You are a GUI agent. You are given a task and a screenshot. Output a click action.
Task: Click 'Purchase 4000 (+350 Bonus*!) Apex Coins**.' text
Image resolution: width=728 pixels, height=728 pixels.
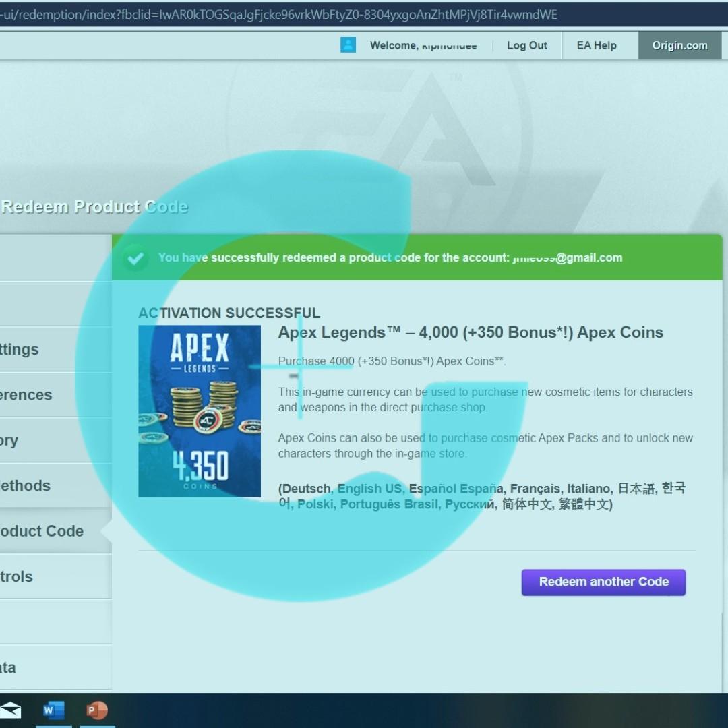(392, 361)
